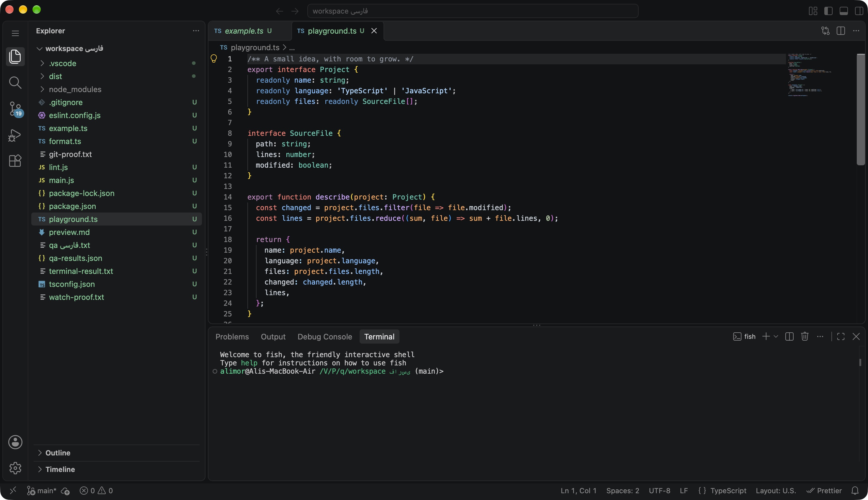Click Prettier formatter status item
Viewport: 868px width, 500px height.
tap(824, 491)
